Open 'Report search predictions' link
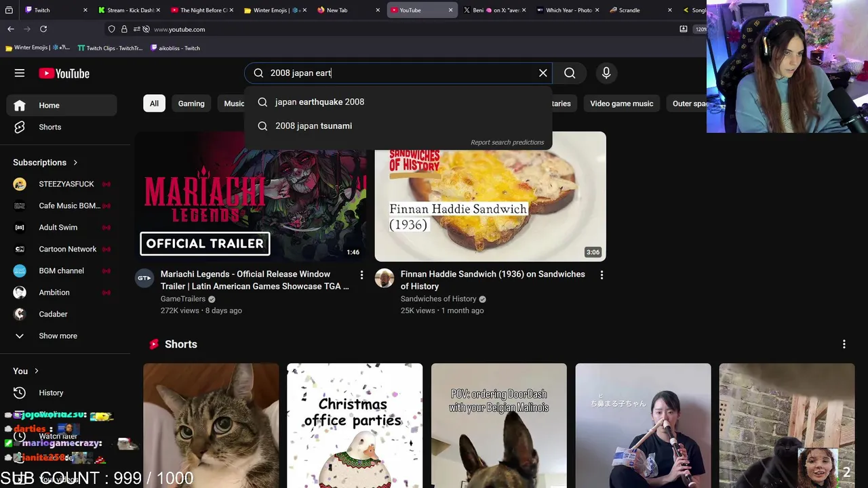This screenshot has width=868, height=488. click(x=507, y=142)
